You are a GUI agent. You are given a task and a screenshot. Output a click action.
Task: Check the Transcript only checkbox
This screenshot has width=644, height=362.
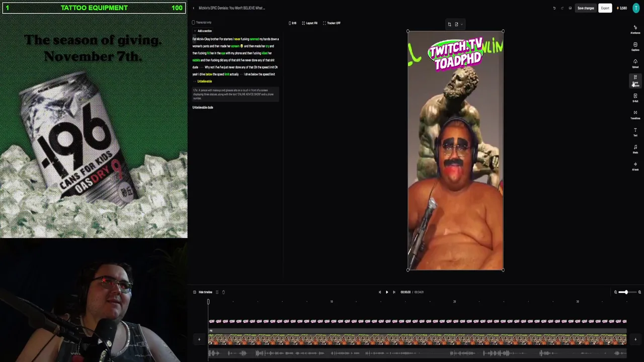(193, 23)
